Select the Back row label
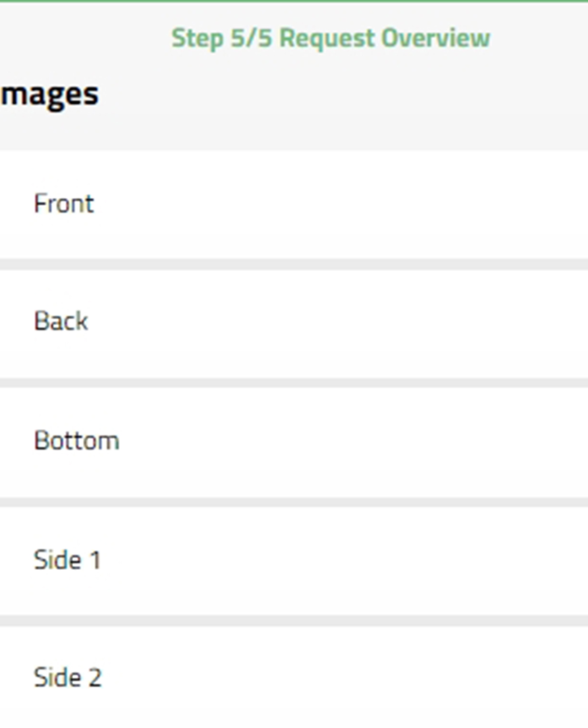The height and width of the screenshot is (728, 588). (x=61, y=321)
